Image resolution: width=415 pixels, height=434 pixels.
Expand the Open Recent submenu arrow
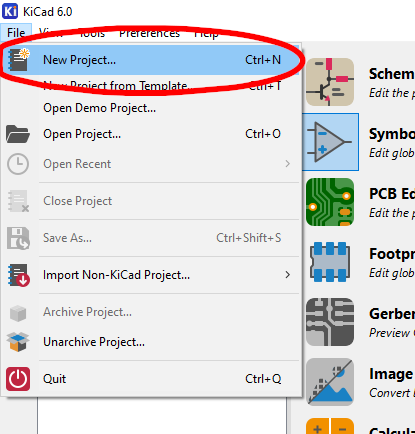coord(288,164)
